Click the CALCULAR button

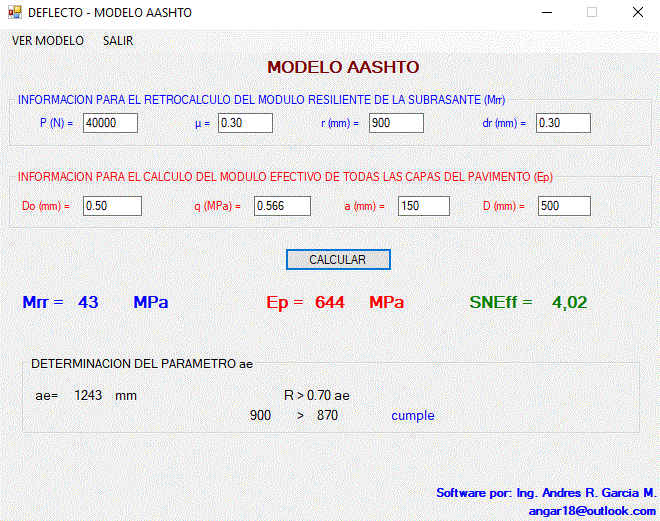pyautogui.click(x=338, y=260)
